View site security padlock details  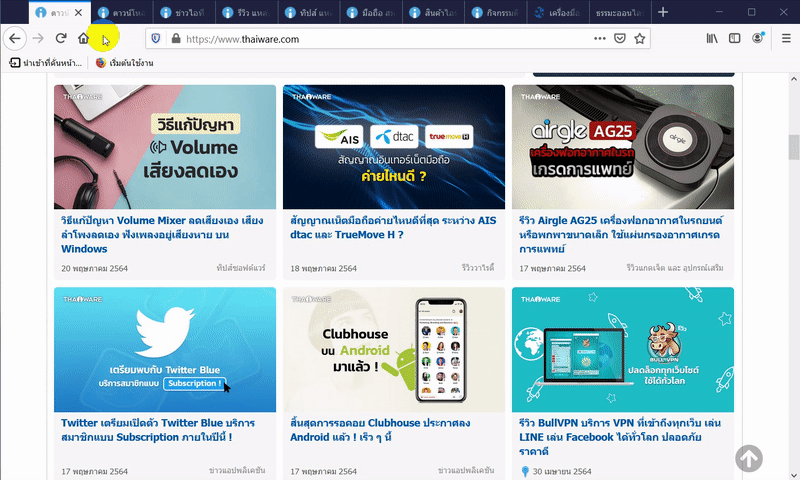point(176,39)
